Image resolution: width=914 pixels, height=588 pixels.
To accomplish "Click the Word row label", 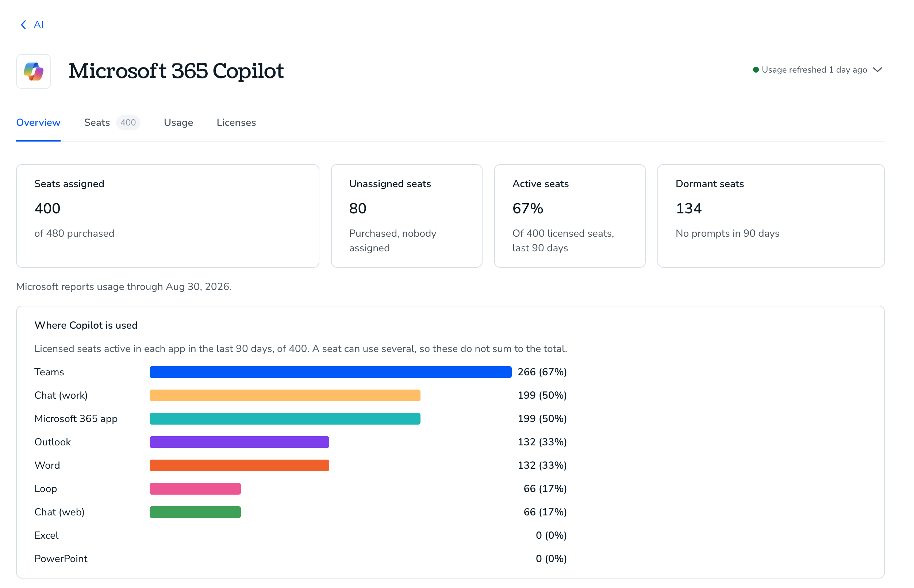I will point(47,465).
